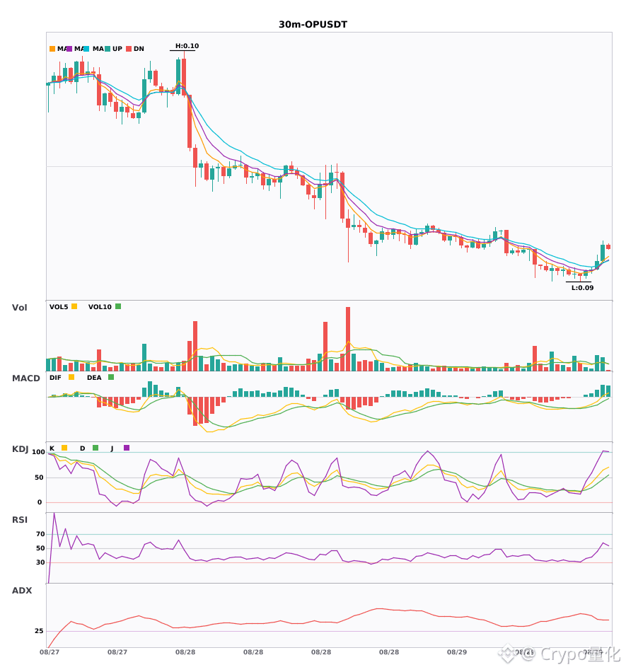Toggle the red DN legend marker
This screenshot has width=626, height=672.
(129, 49)
